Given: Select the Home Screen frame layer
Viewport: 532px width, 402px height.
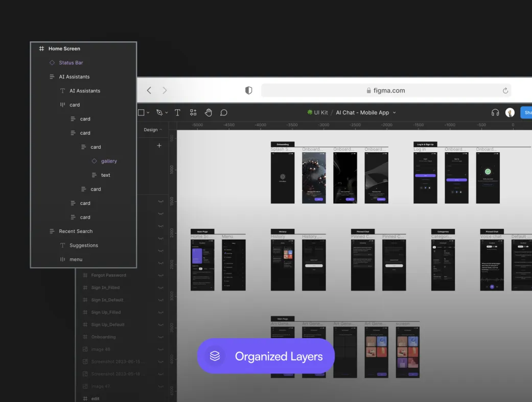Looking at the screenshot, I should point(64,49).
